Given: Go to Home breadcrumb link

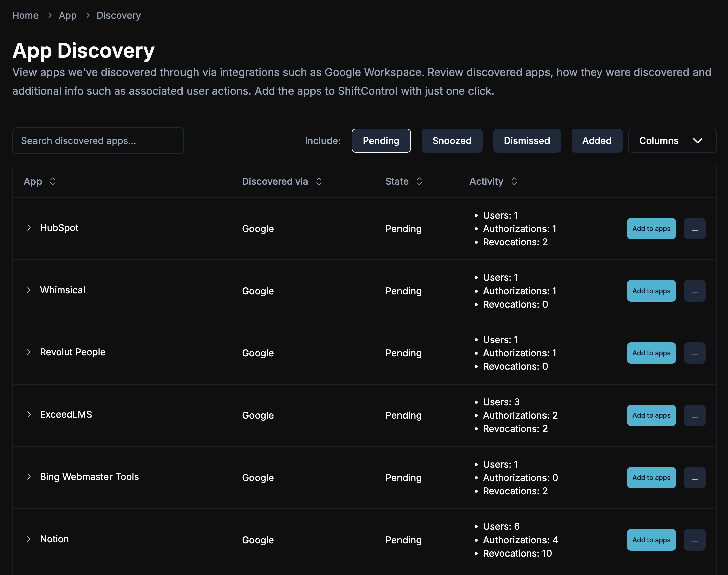Looking at the screenshot, I should point(25,15).
